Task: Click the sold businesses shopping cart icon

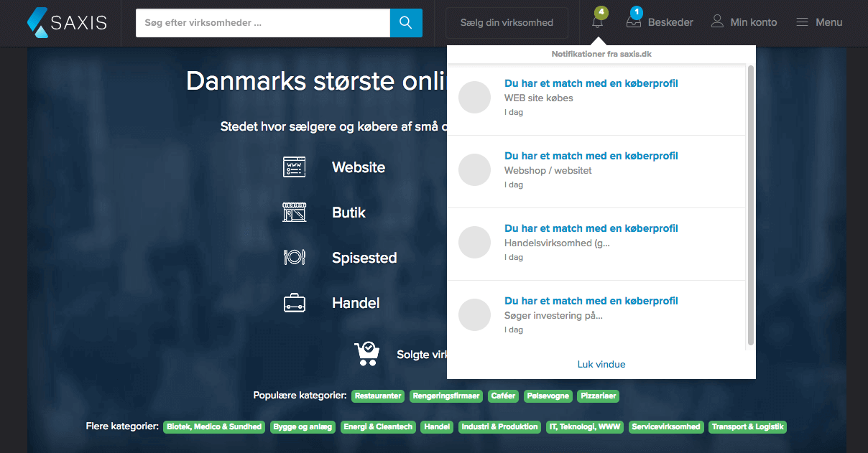Action: [x=366, y=353]
